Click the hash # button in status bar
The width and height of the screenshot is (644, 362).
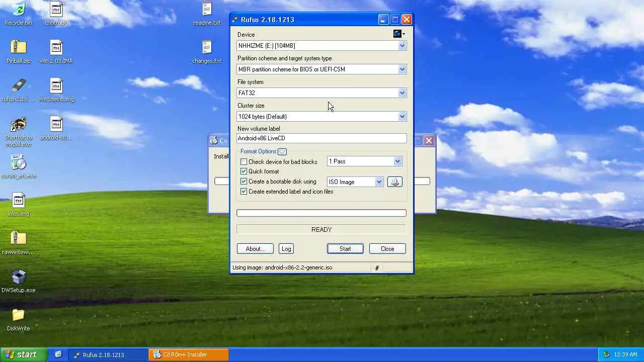[x=377, y=268]
